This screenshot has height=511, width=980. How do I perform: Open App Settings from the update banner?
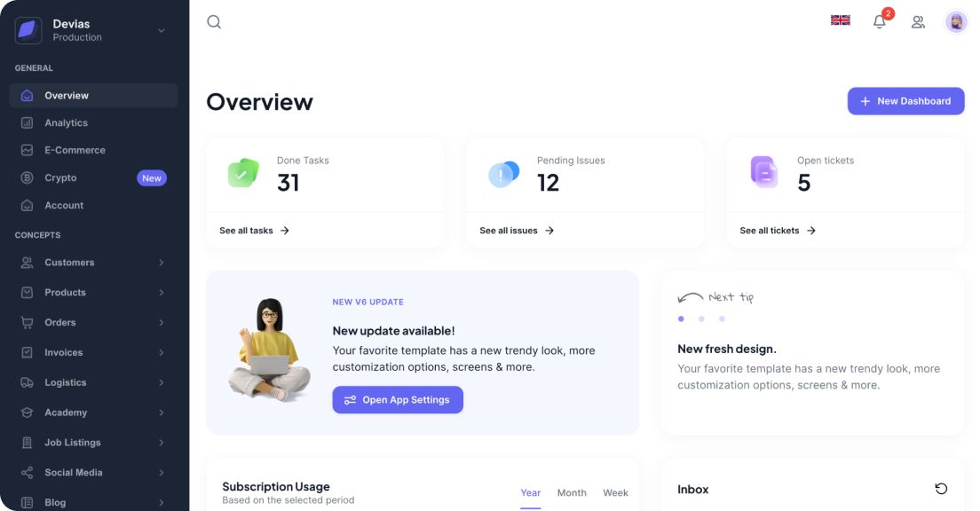[x=398, y=399]
